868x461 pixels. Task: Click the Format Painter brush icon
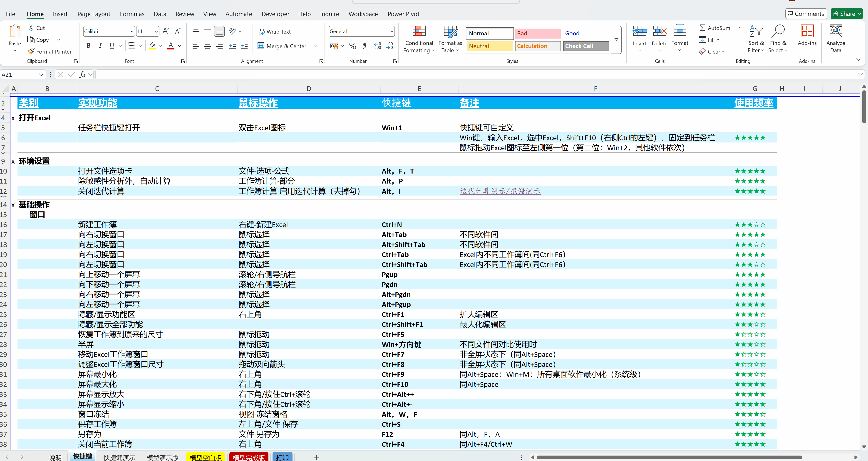(31, 51)
